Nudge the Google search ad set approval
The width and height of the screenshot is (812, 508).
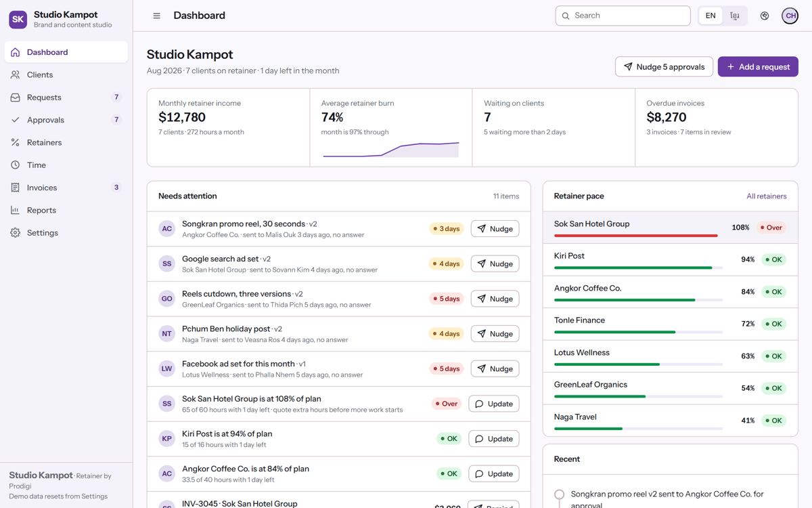(495, 263)
